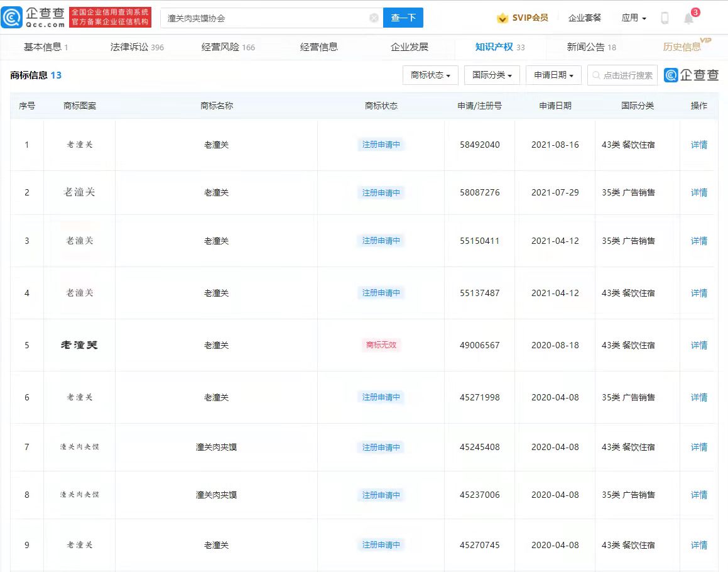This screenshot has width=728, height=572.
Task: Open 企业套餐 link
Action: pyautogui.click(x=585, y=18)
